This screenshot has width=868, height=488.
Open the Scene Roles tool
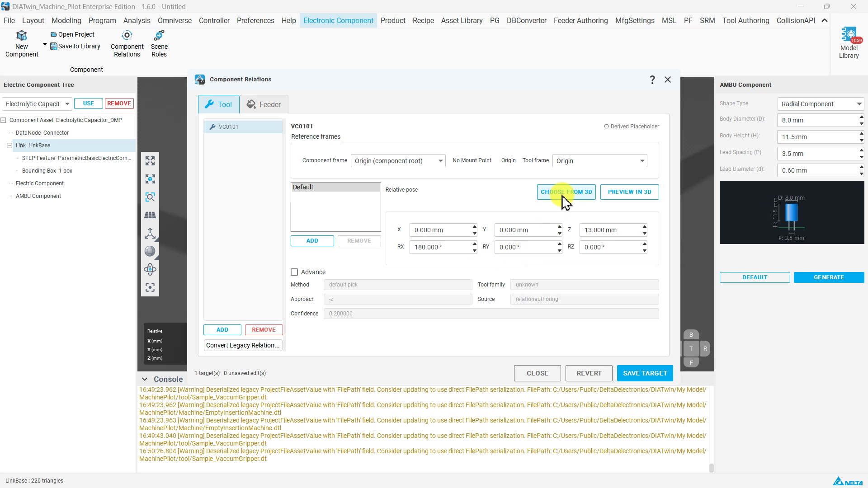(159, 44)
